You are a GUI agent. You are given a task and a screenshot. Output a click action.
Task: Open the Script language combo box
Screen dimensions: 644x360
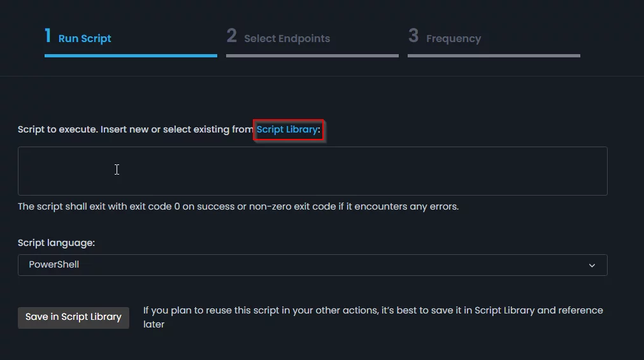pos(312,265)
